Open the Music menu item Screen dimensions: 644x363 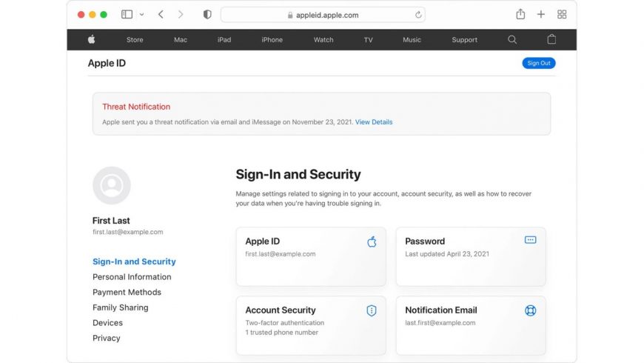point(412,40)
